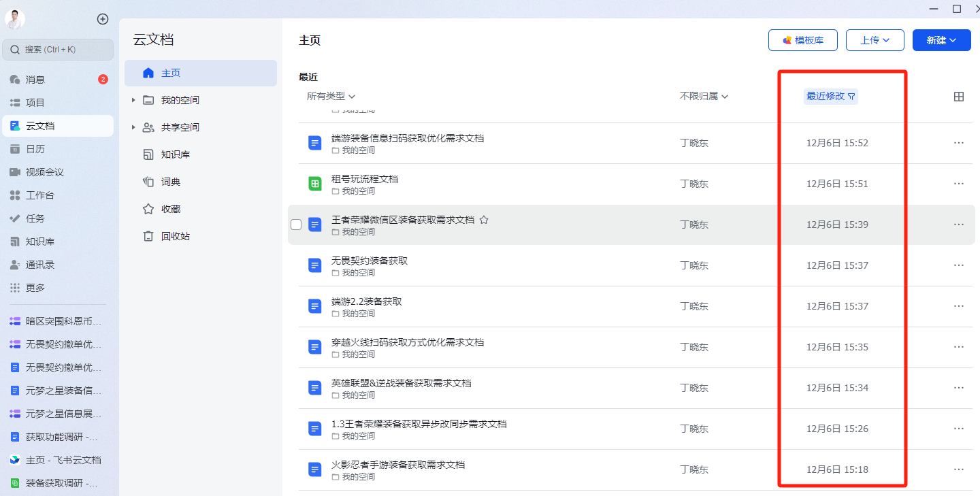Open 视频会议 video meeting in sidebar

coord(44,172)
